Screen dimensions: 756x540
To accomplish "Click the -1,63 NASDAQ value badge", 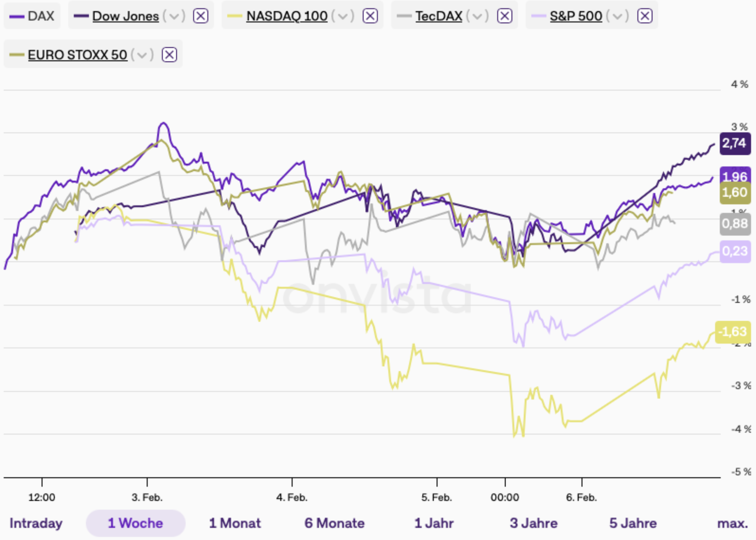I will coord(733,332).
